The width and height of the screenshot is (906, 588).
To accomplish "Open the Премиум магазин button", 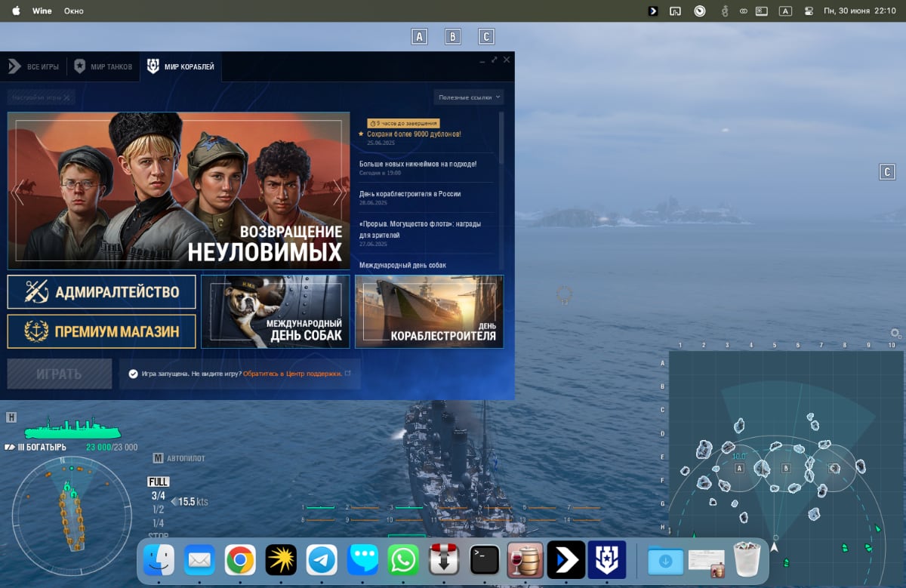I will tap(101, 331).
